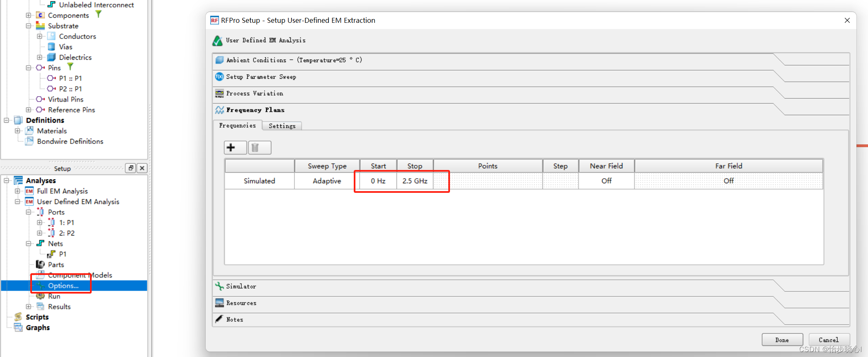
Task: Click the Far Field Off cell
Action: click(729, 181)
